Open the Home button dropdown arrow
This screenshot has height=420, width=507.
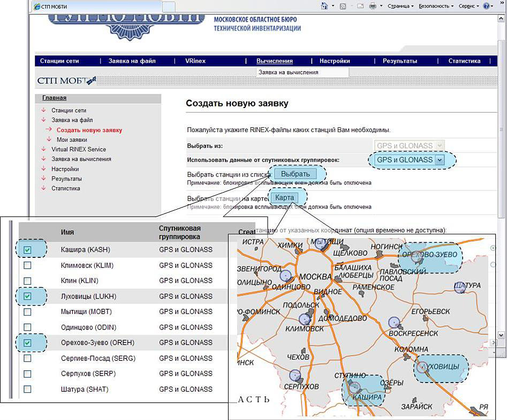pos(332,6)
